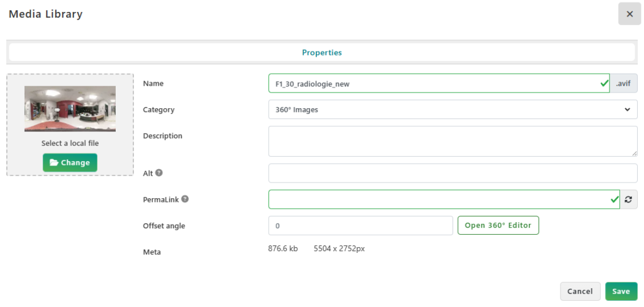Click into the Description text area
The height and width of the screenshot is (307, 644).
pyautogui.click(x=453, y=142)
